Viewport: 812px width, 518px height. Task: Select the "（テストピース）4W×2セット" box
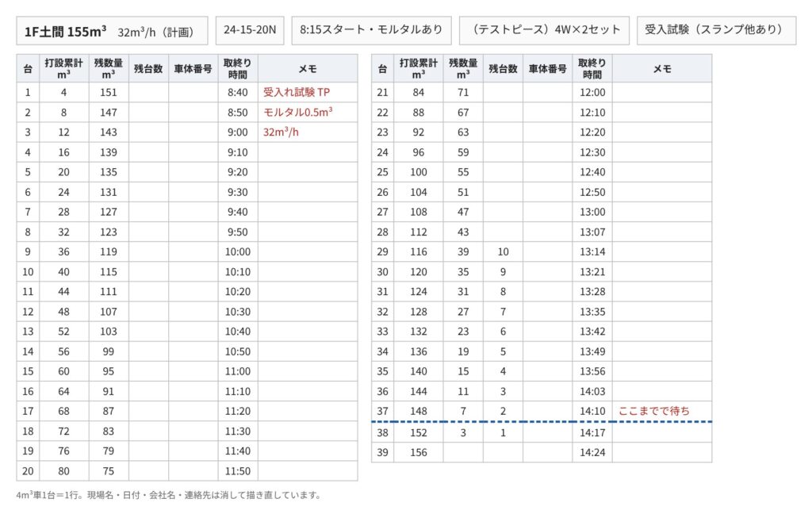click(544, 30)
